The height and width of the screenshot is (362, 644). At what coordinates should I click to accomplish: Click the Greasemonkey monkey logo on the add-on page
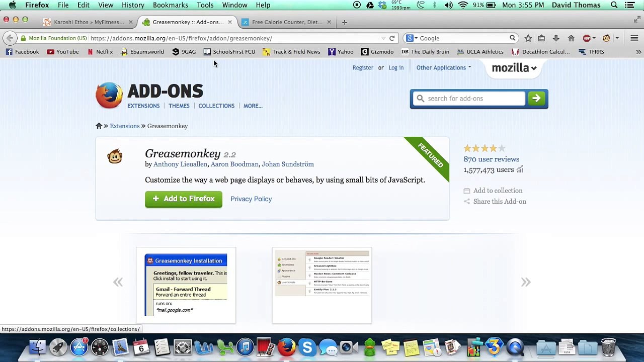pos(115,156)
